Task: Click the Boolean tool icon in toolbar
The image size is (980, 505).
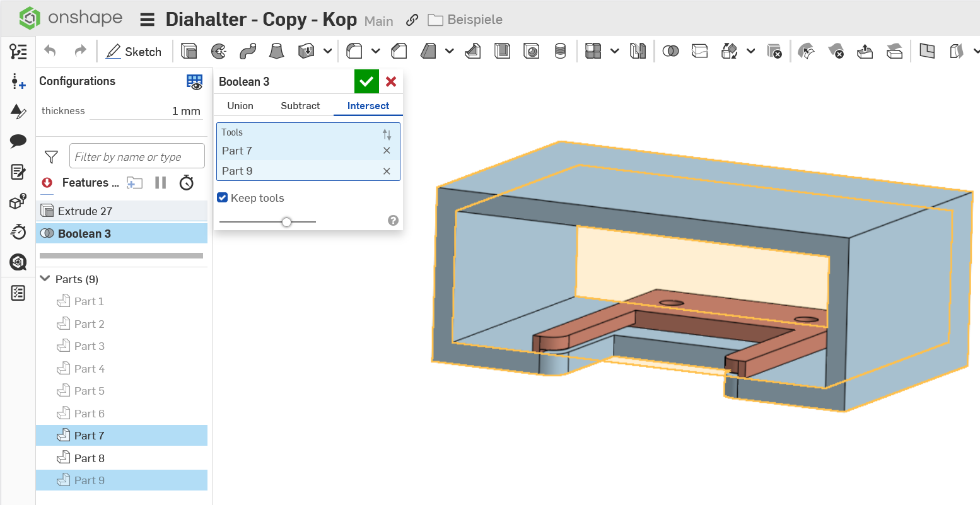Action: tap(670, 51)
